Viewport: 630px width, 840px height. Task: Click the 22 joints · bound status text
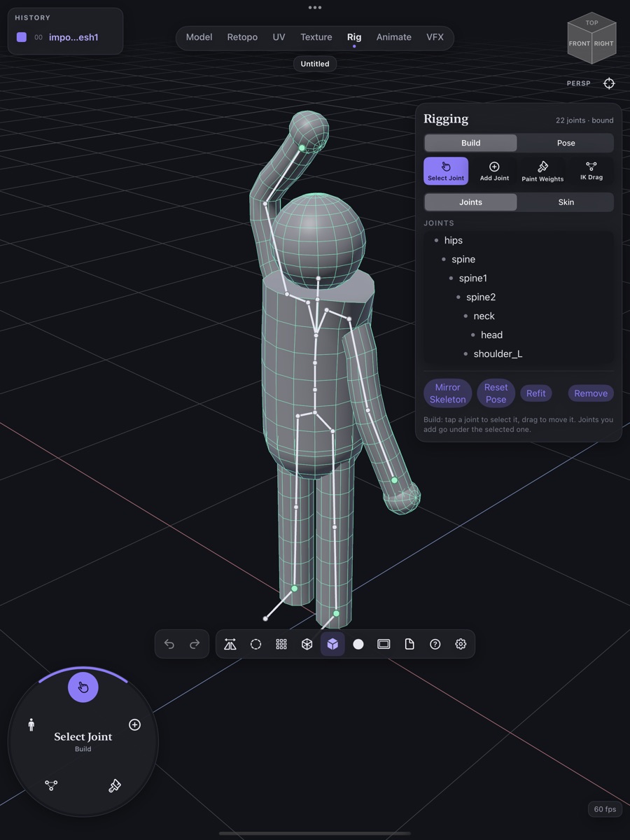[x=584, y=120]
